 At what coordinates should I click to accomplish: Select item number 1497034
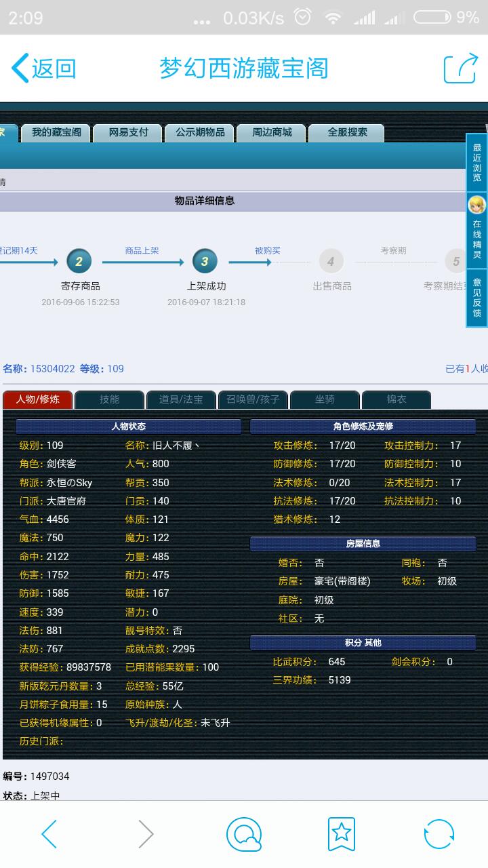(50, 776)
